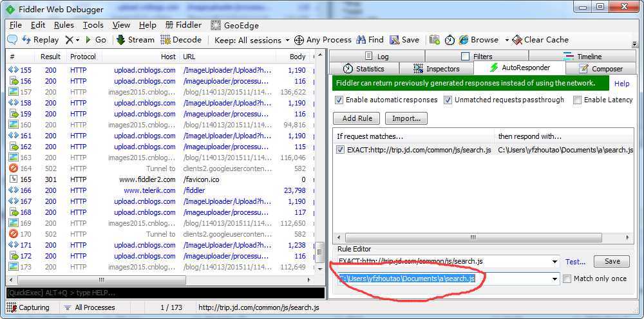Open the Browse dropdown arrow
This screenshot has height=319, width=644.
[507, 40]
